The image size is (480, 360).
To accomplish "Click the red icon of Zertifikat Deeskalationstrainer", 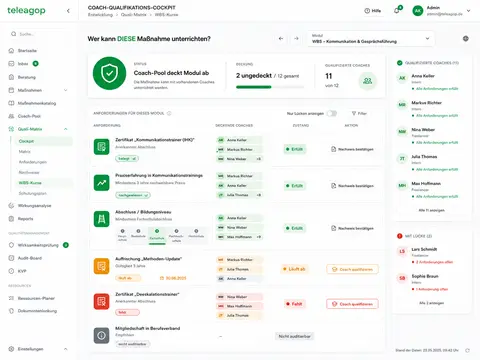I will pyautogui.click(x=102, y=302).
